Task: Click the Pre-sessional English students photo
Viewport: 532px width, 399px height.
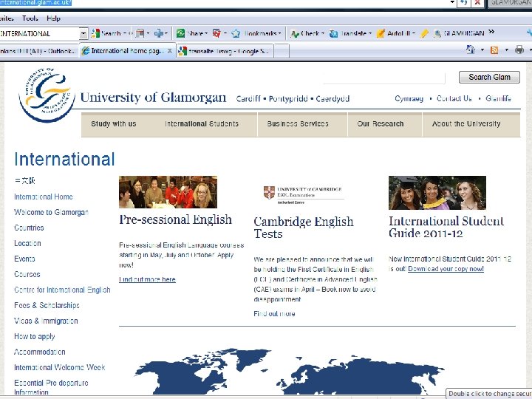Action: [x=168, y=192]
